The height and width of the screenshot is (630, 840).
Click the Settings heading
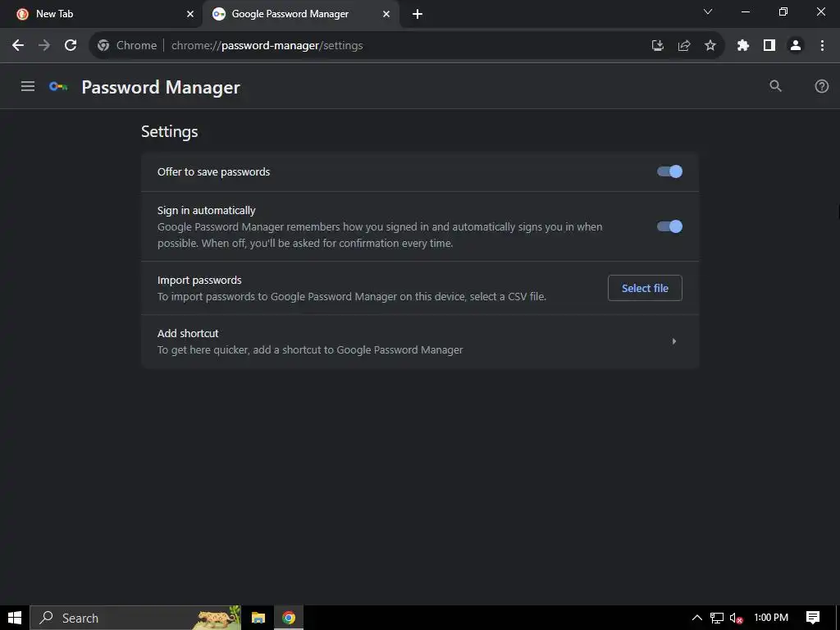tap(169, 132)
